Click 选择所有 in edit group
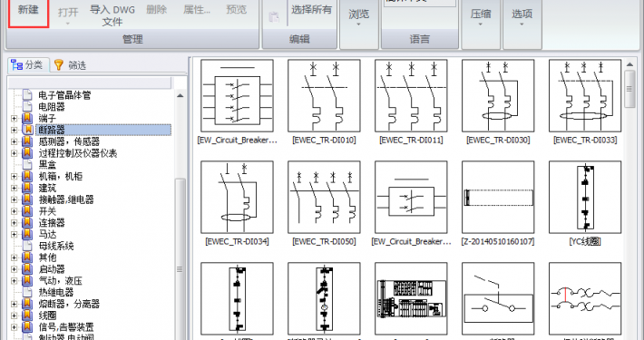Screen dimensions: 644x340 [x=311, y=10]
